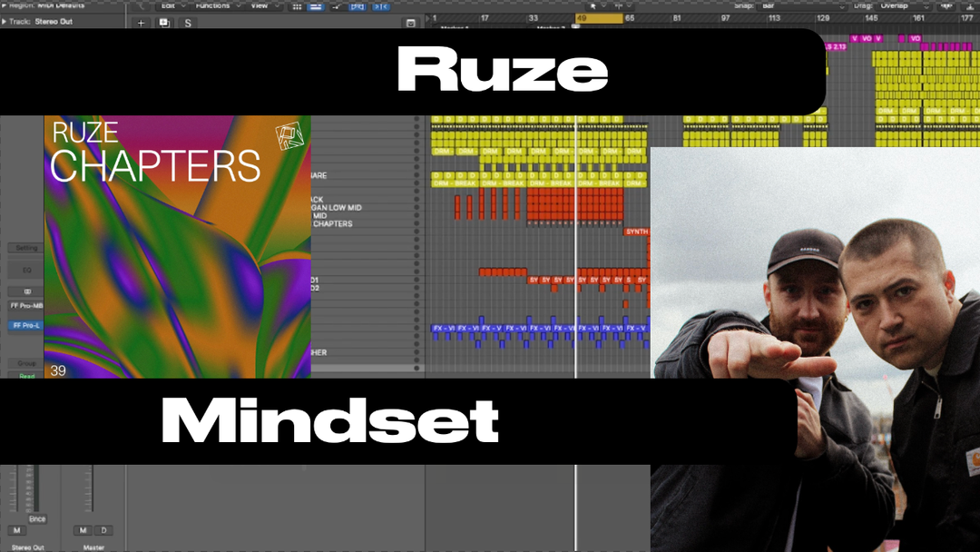Click the duplicate track icon
Viewport: 980px width, 552px height.
(164, 23)
